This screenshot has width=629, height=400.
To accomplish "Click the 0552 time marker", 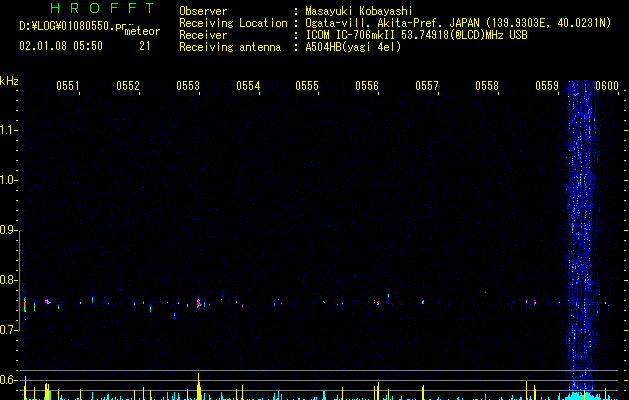I will (128, 86).
